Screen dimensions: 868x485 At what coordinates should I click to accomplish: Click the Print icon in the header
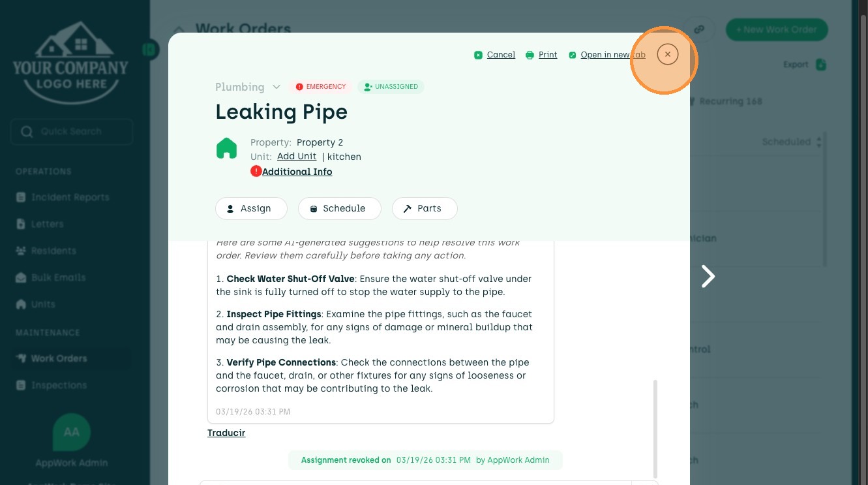530,55
